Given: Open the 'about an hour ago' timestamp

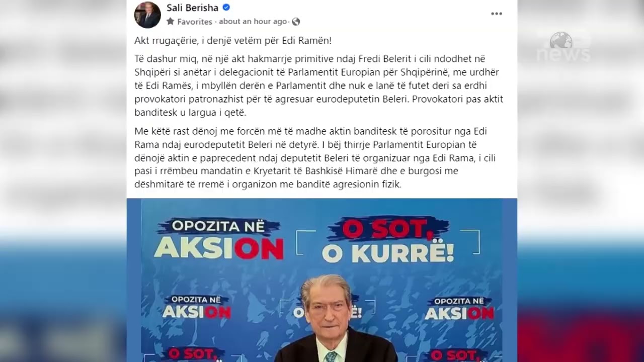Looking at the screenshot, I should [253, 22].
